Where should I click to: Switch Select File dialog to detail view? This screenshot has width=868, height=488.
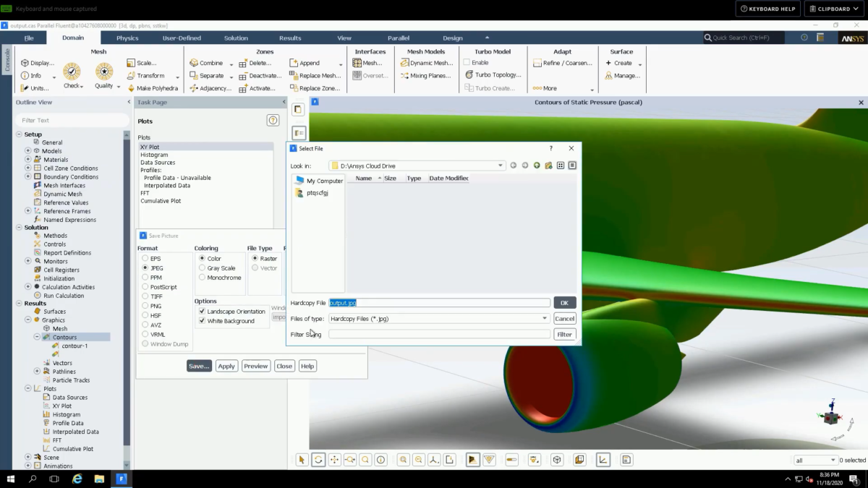click(x=572, y=166)
